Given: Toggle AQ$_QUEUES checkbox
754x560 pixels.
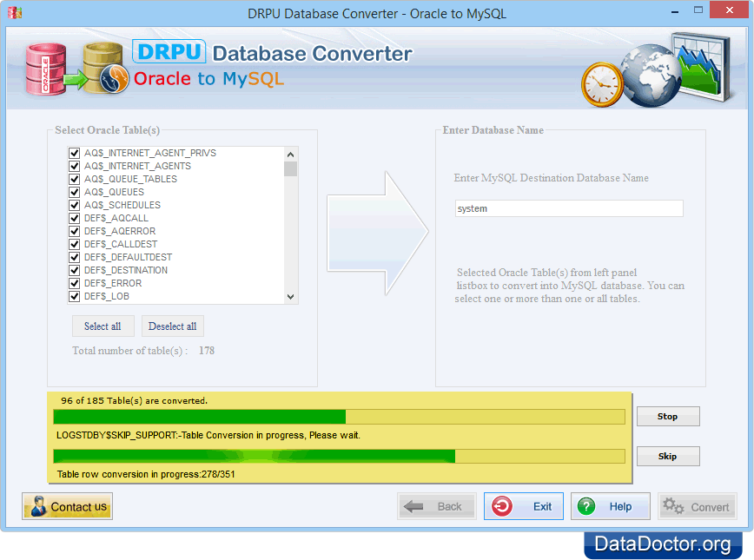Looking at the screenshot, I should (74, 192).
